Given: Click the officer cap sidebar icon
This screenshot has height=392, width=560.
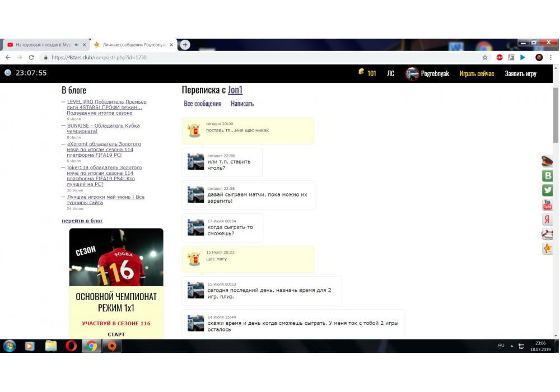Looking at the screenshot, I should click(548, 161).
